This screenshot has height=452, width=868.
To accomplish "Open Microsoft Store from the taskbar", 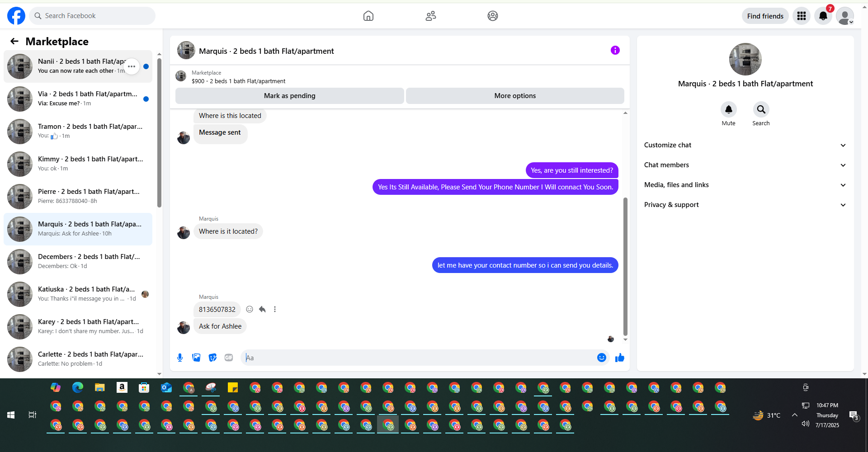I will (144, 387).
